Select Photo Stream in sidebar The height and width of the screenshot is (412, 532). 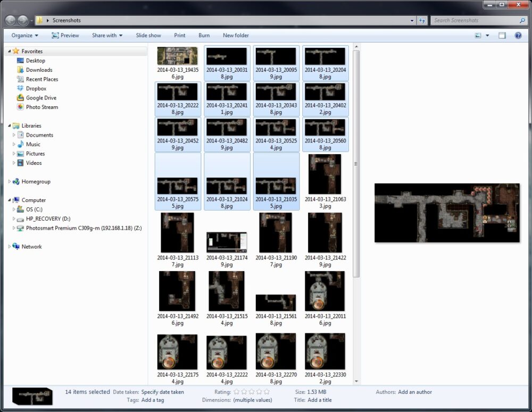pyautogui.click(x=41, y=107)
